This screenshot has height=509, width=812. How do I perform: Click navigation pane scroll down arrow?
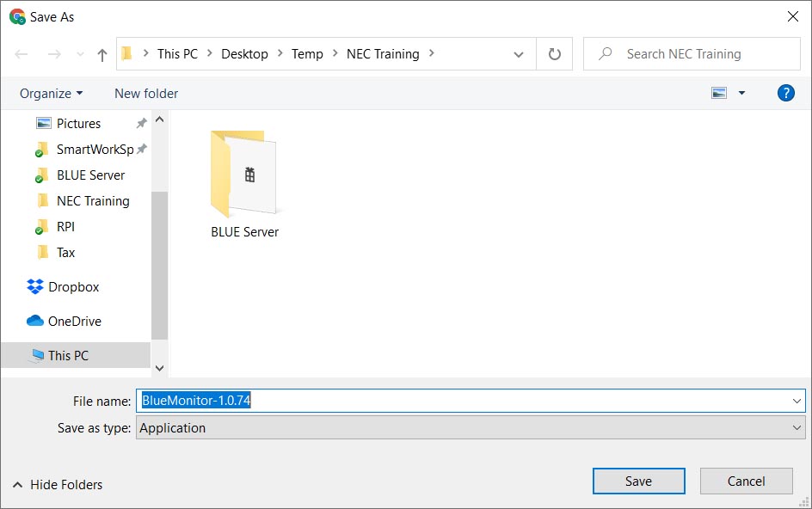click(x=159, y=368)
